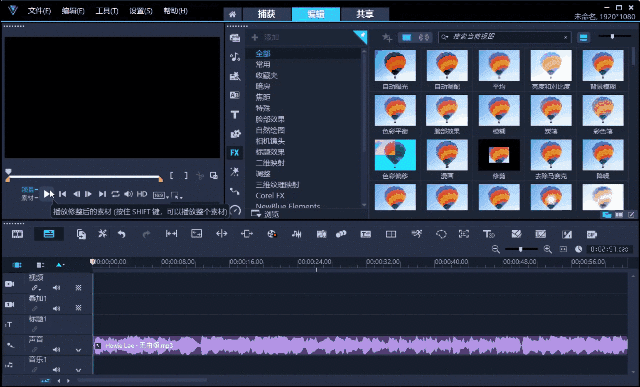
Task: Select the FX filter library icon
Action: pyautogui.click(x=235, y=153)
